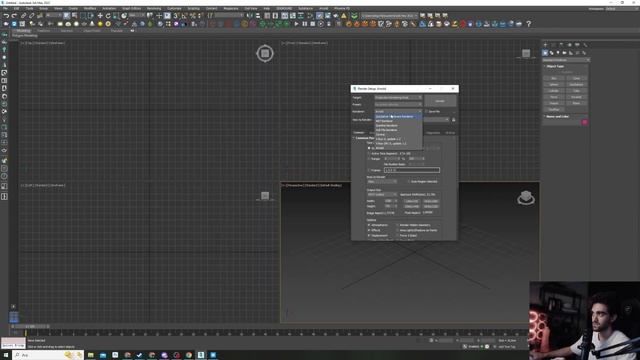Click the ViewCube in the perspective viewport

tap(526, 198)
